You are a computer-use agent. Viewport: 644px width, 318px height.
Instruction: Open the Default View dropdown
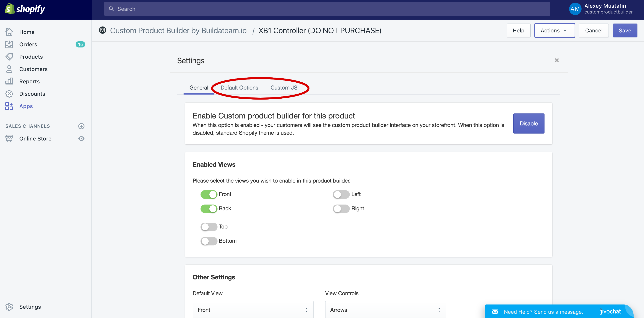[253, 310]
